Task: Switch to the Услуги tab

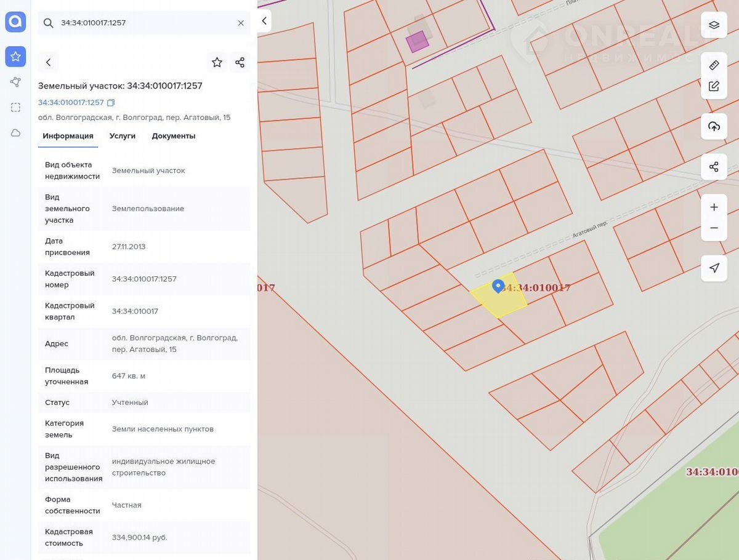Action: point(123,136)
